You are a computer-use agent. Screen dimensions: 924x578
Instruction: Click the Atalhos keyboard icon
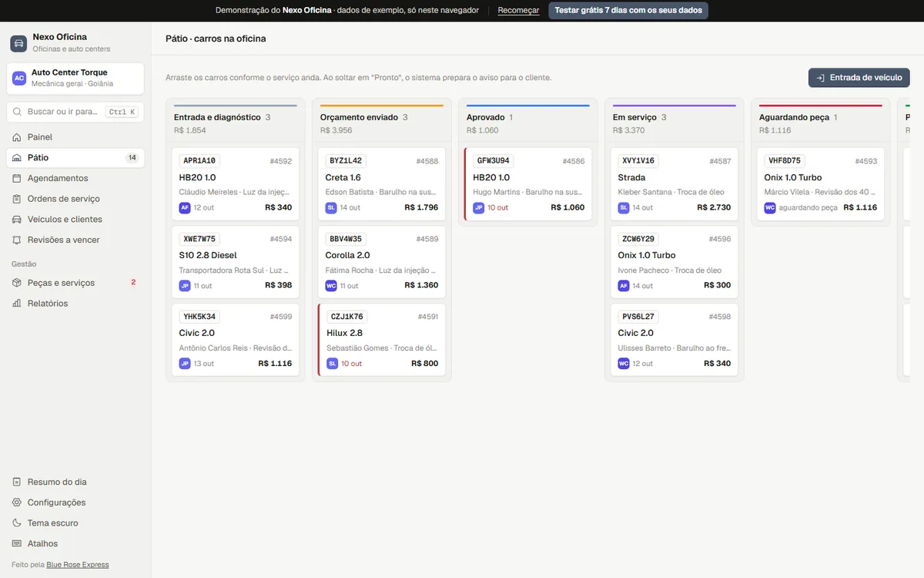point(17,543)
